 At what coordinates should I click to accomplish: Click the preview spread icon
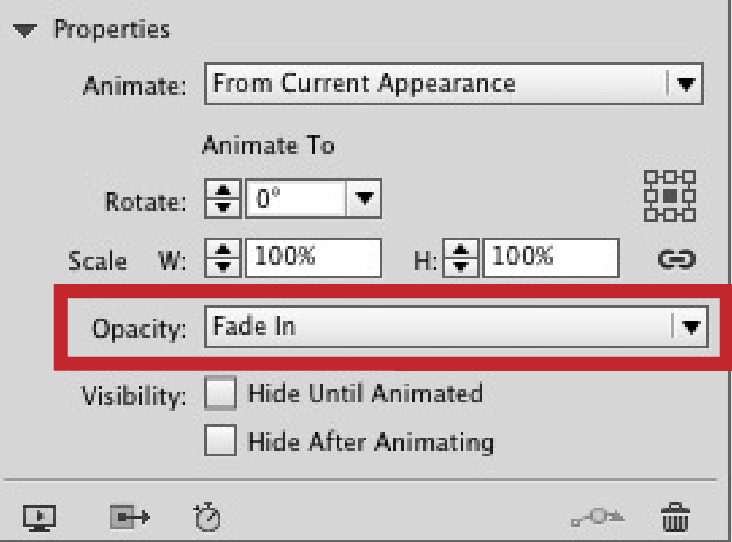pos(39,517)
